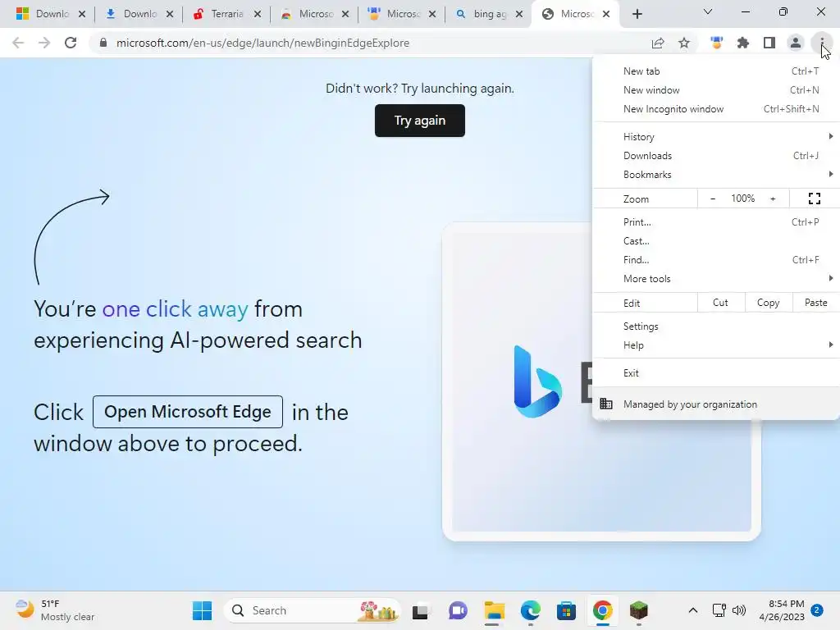
Task: Open the weather widget on taskbar
Action: click(x=55, y=610)
